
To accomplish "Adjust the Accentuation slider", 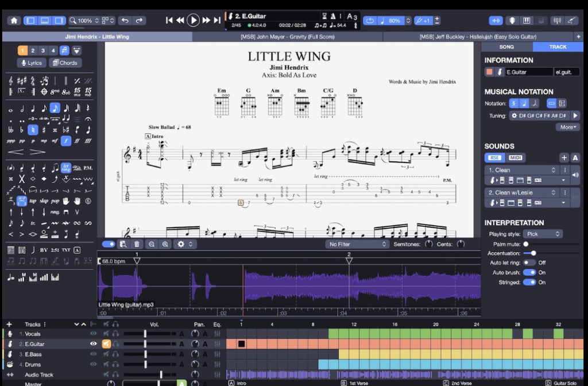I will 533,253.
